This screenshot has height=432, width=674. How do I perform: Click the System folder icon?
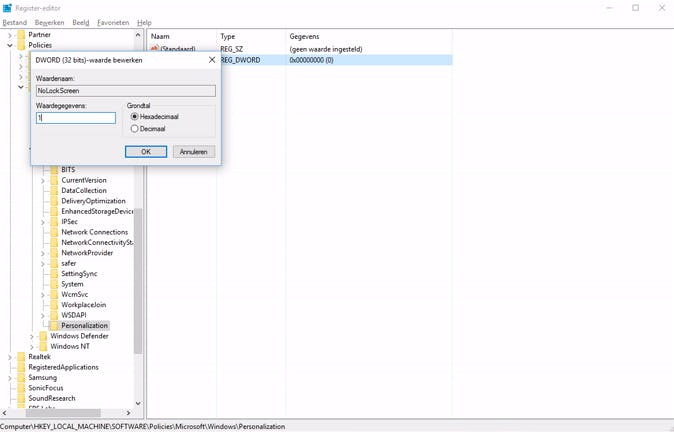point(54,284)
